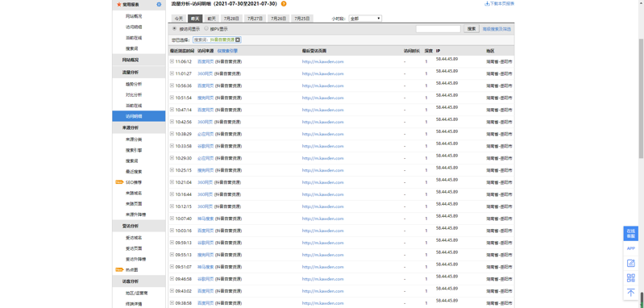Open the gear settings beside 常用报表
644x308 pixels.
(x=159, y=5)
